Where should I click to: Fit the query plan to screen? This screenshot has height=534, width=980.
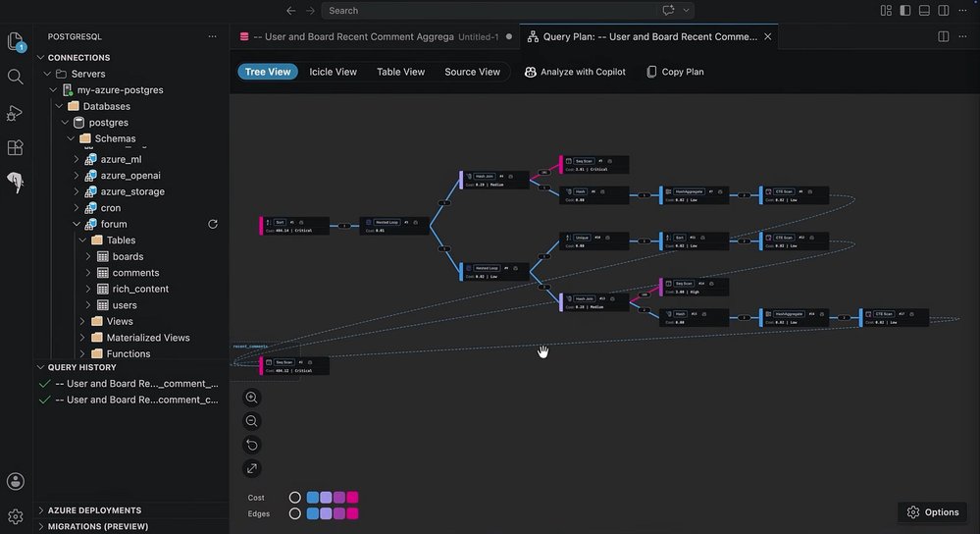[x=252, y=468]
